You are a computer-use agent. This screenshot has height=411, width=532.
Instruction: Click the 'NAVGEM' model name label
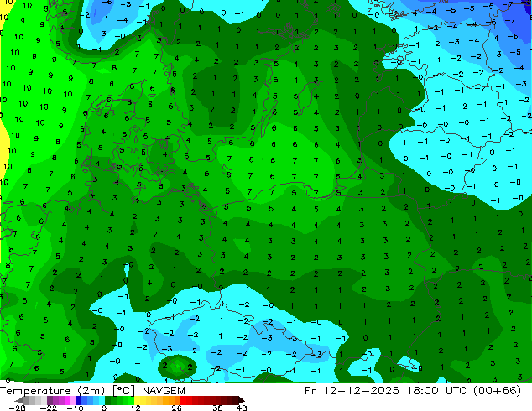[x=164, y=391]
